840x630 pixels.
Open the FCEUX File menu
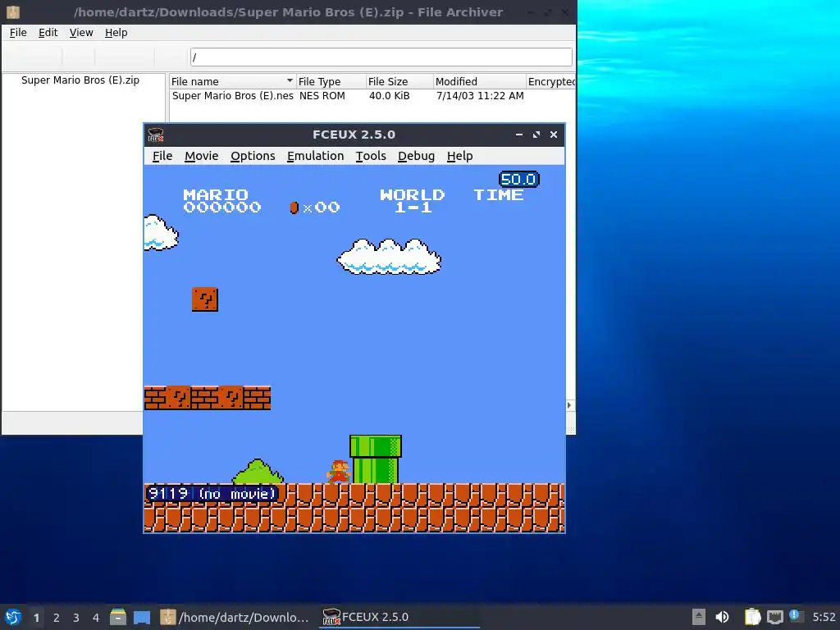pyautogui.click(x=162, y=156)
